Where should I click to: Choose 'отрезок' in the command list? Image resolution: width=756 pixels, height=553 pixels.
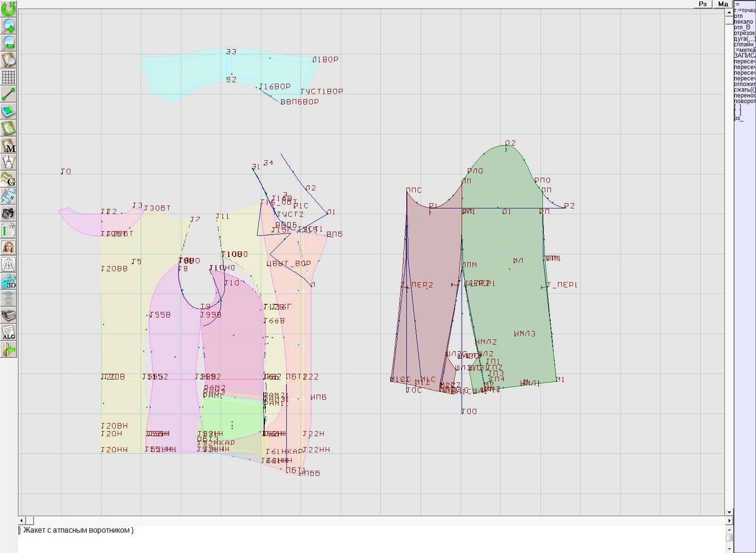pyautogui.click(x=744, y=33)
